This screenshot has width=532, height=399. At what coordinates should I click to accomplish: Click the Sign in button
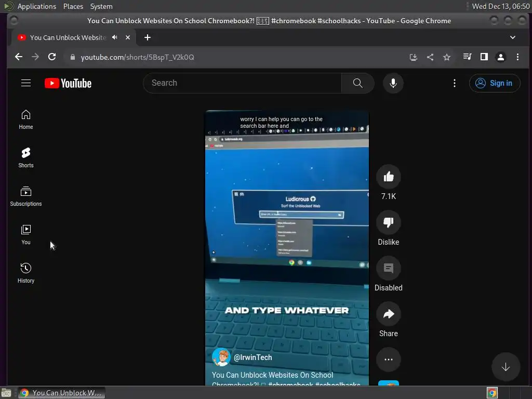click(x=495, y=83)
